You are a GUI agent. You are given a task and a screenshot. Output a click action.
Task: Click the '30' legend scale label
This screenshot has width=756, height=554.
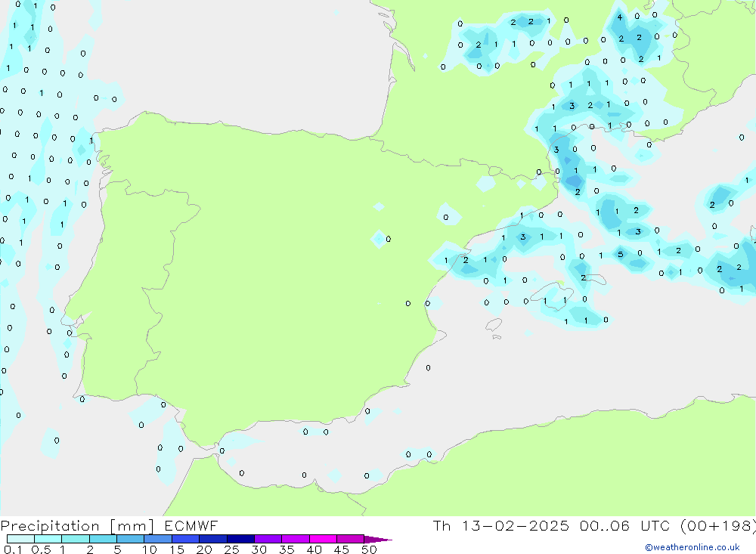[x=259, y=549]
